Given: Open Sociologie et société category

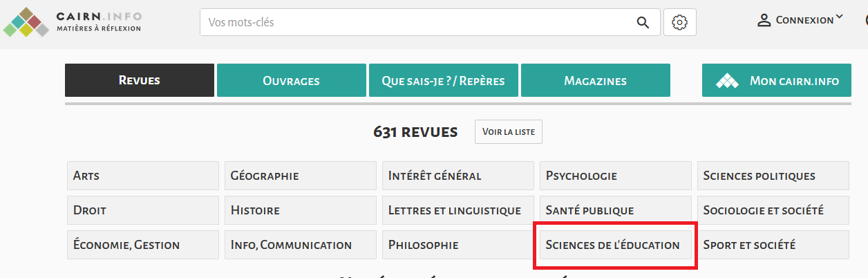Looking at the screenshot, I should (x=773, y=210).
